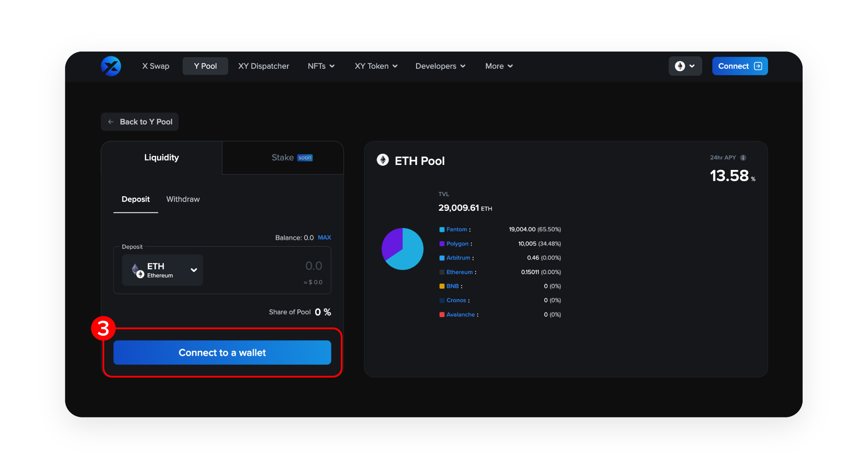This screenshot has height=469, width=868.
Task: Open the Y Pool navigation item
Action: (x=205, y=66)
